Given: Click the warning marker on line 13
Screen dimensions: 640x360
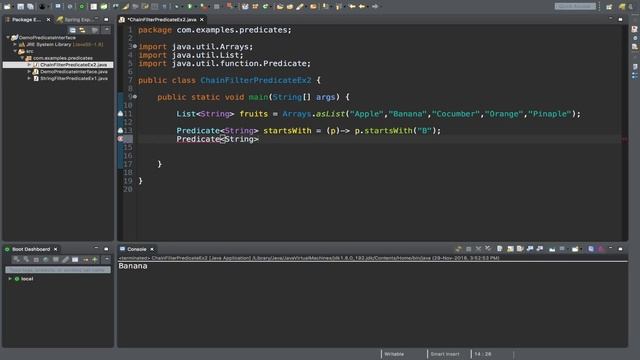Looking at the screenshot, I should (x=120, y=131).
